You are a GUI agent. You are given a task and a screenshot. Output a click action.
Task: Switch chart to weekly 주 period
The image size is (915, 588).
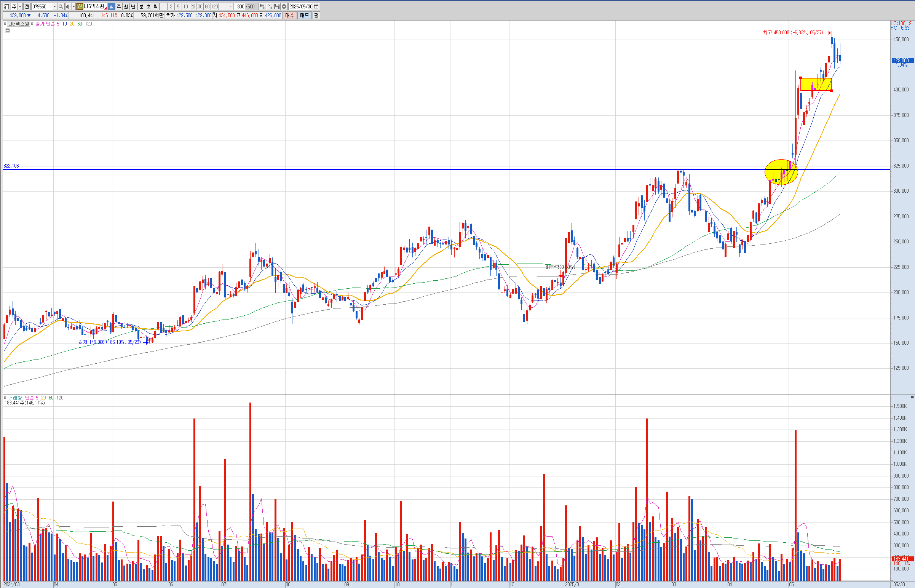point(119,6)
